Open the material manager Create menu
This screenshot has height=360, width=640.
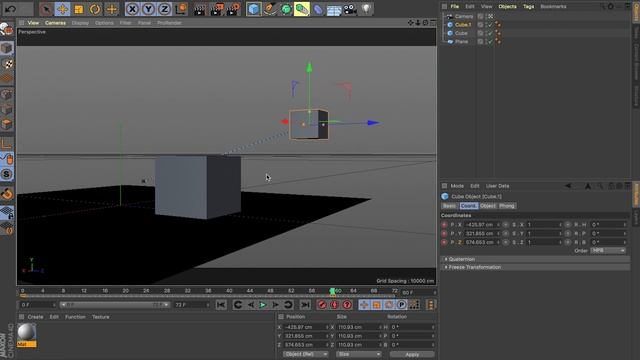coord(36,317)
